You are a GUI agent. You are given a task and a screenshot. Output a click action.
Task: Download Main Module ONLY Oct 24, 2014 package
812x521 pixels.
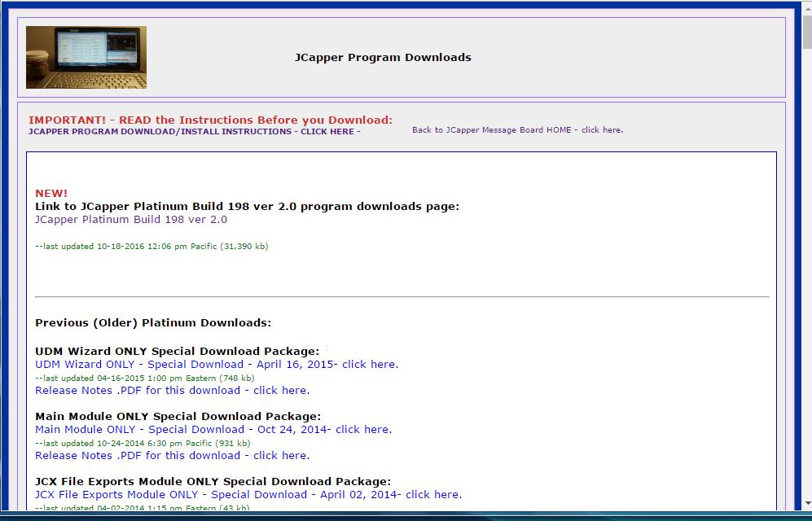(x=213, y=430)
